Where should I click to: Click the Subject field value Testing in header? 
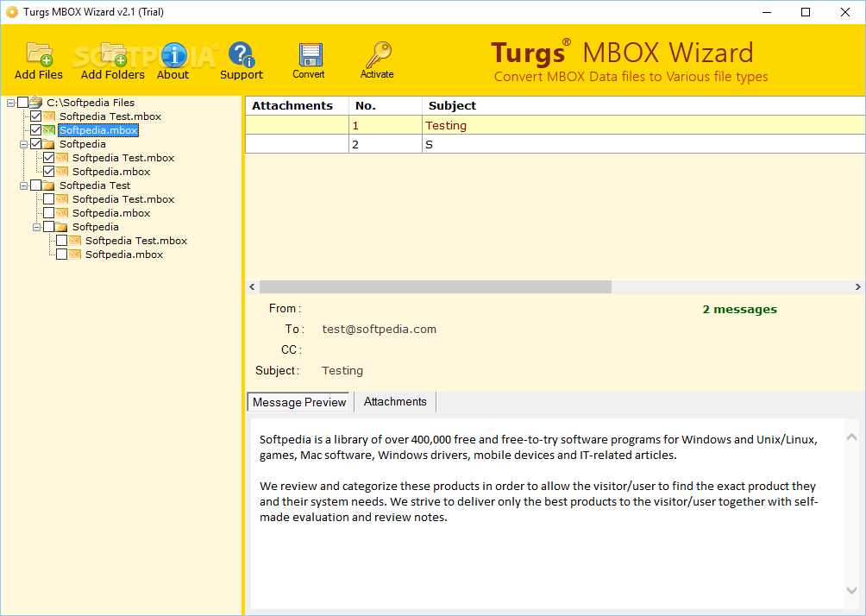(342, 371)
